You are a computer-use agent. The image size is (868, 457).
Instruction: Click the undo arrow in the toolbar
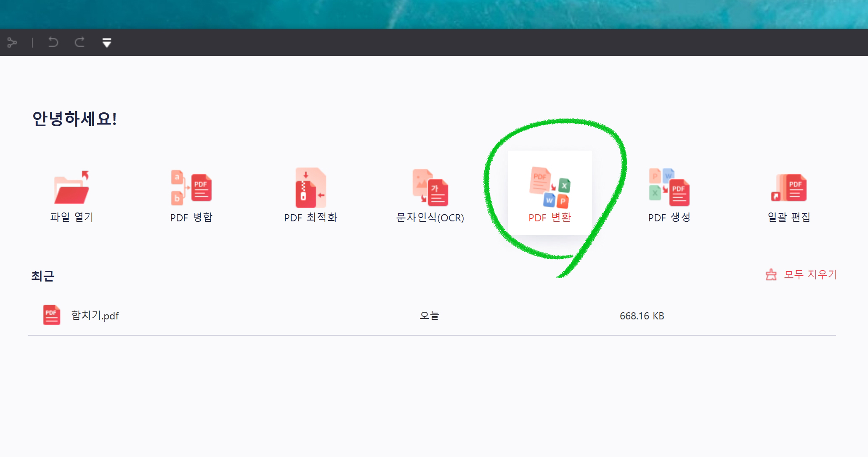click(x=52, y=42)
